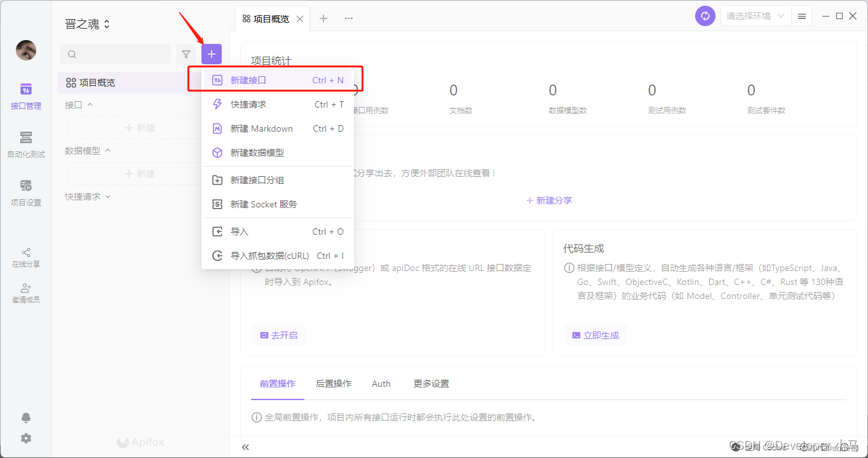Click the 代码生成 heading

583,249
